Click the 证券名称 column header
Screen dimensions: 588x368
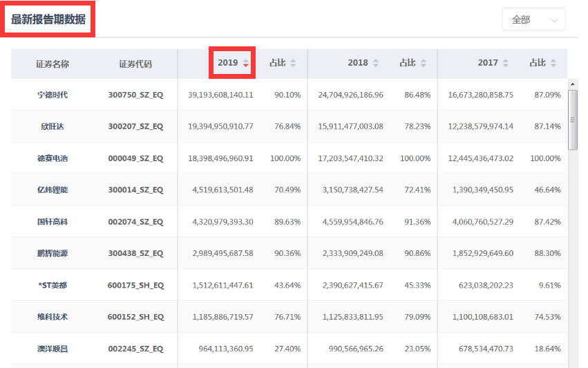(x=53, y=64)
